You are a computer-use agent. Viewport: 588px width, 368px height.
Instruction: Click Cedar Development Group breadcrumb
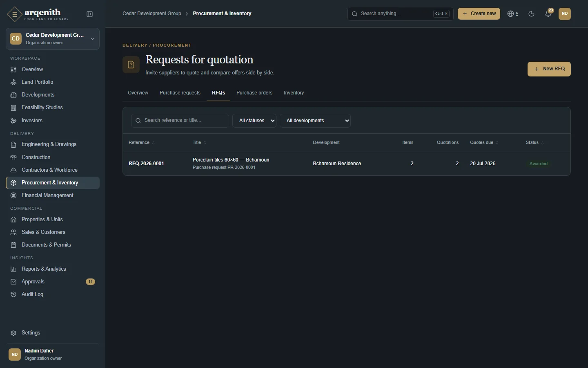point(152,13)
